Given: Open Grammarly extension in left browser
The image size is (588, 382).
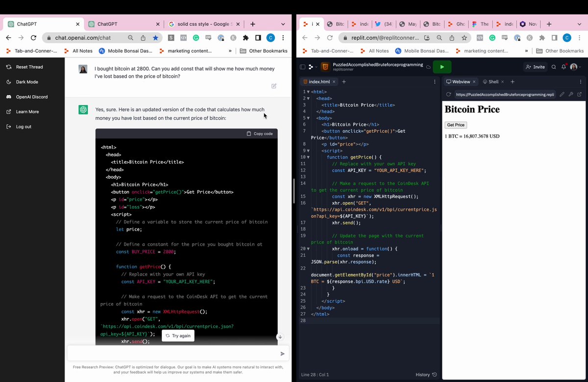Looking at the screenshot, I should click(x=196, y=38).
